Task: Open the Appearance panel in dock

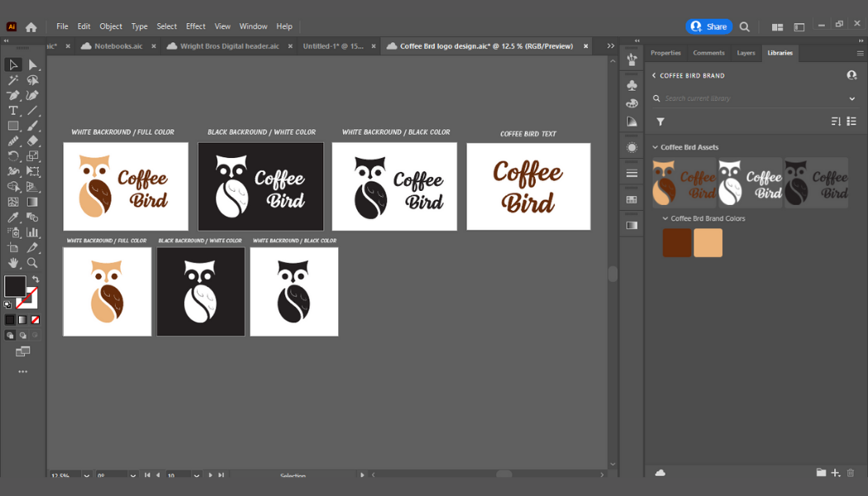Action: (632, 148)
